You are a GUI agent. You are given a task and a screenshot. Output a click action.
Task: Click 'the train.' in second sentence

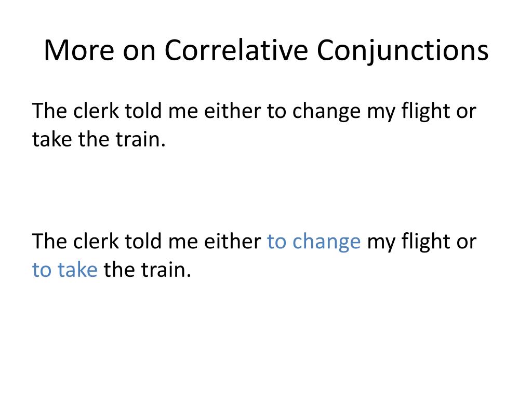coord(147,270)
